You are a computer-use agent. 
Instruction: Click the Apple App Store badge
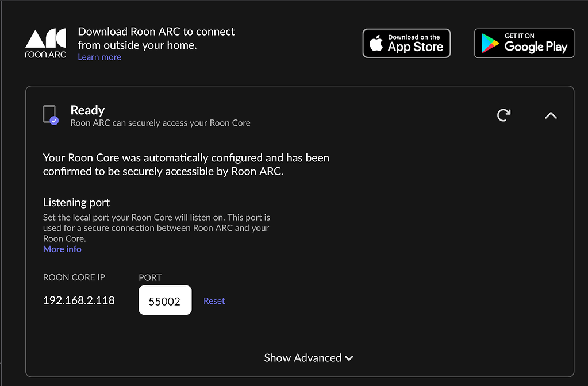point(406,43)
